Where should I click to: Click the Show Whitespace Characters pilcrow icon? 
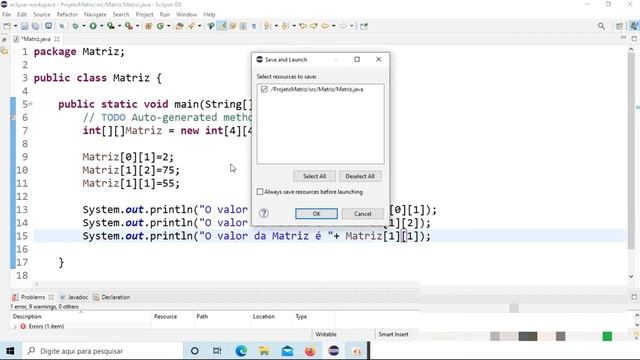[254, 26]
